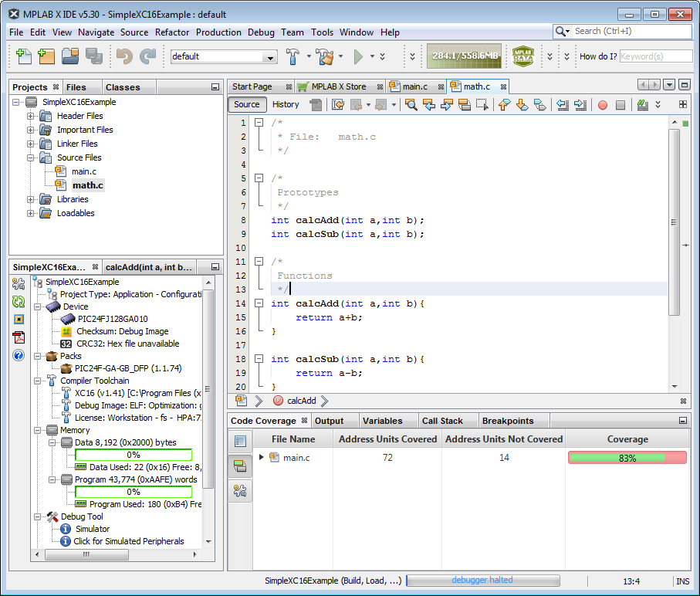The height and width of the screenshot is (596, 700).
Task: Click the main.c 83% coverage bar
Action: tap(627, 458)
